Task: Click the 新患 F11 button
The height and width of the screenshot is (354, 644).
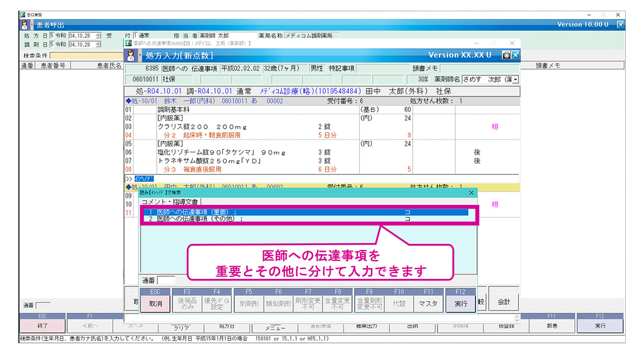Action: [x=552, y=326]
